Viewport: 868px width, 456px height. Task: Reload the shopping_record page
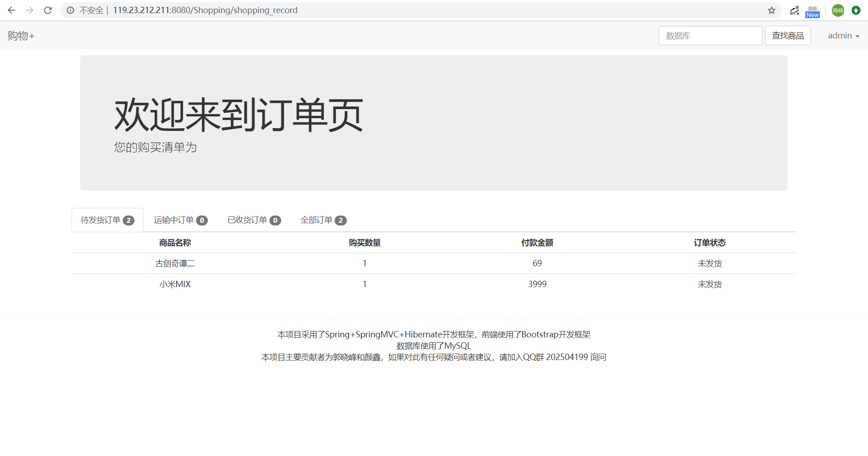tap(48, 10)
